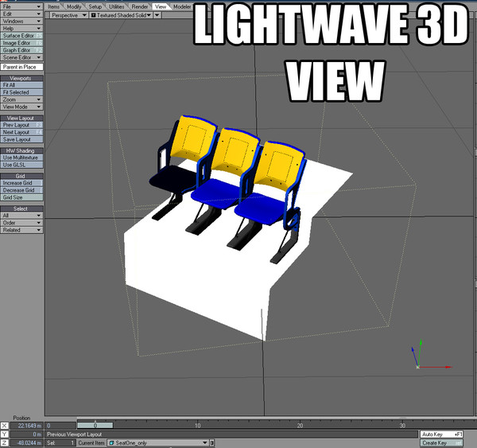This screenshot has height=448, width=477.
Task: Open the Select Related dropdown
Action: pyautogui.click(x=21, y=230)
